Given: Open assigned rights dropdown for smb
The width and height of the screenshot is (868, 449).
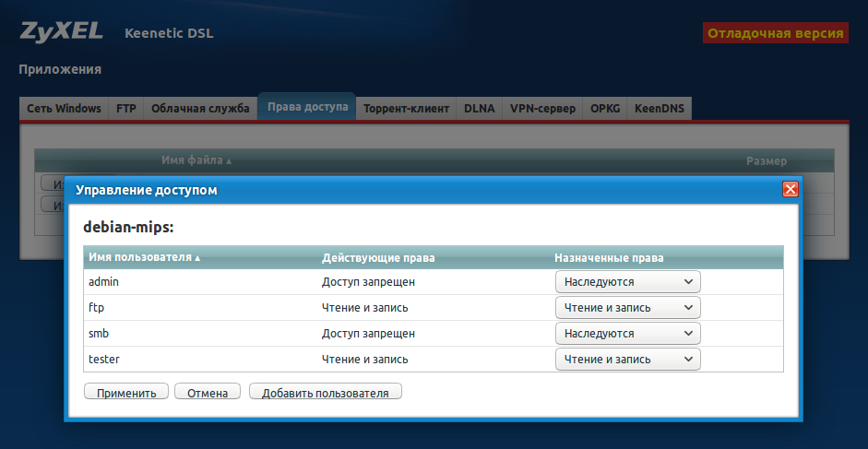Looking at the screenshot, I should tap(628, 333).
